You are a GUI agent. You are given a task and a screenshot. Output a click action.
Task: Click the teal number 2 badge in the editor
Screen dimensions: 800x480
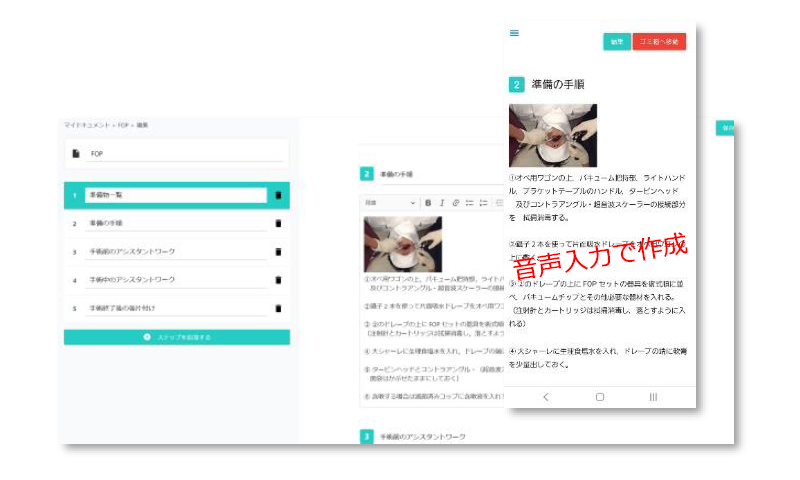coord(367,174)
